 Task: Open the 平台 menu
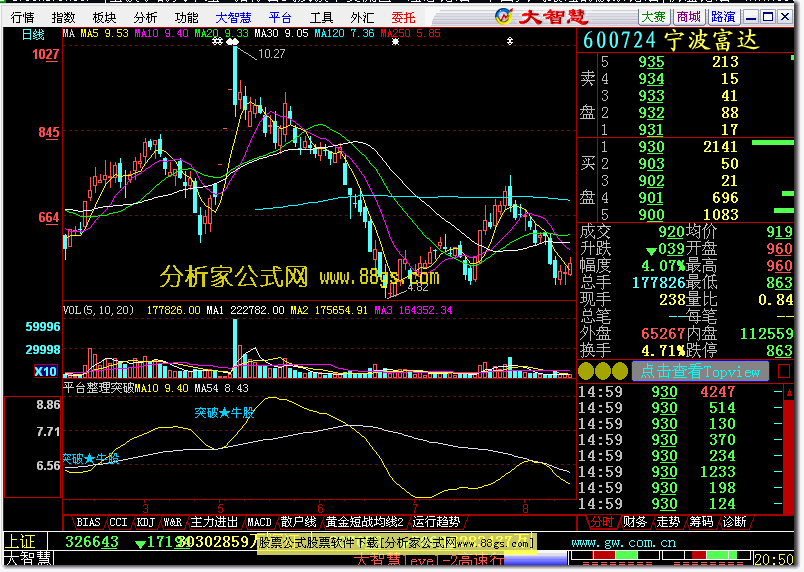[x=280, y=17]
